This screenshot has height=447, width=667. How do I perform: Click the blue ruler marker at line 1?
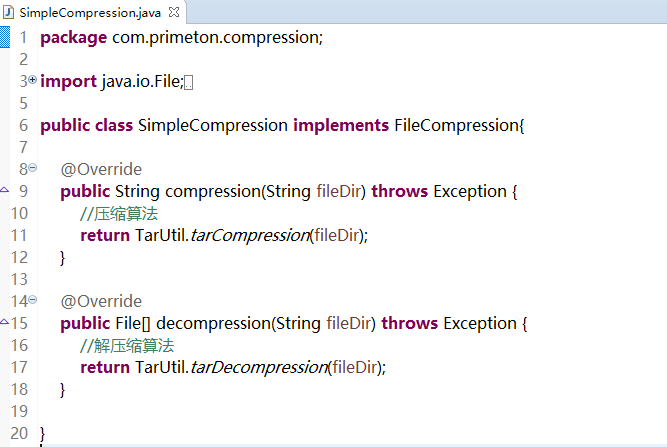coord(4,38)
